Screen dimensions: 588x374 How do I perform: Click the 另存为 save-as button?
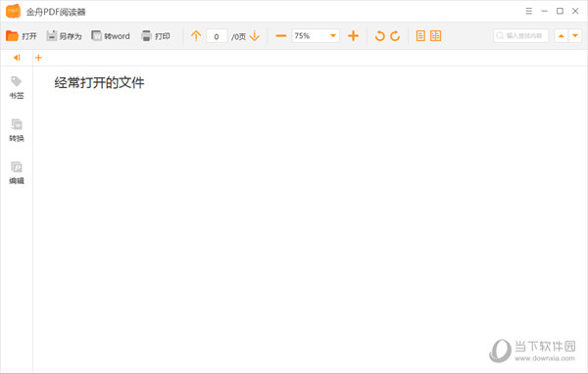tap(64, 36)
